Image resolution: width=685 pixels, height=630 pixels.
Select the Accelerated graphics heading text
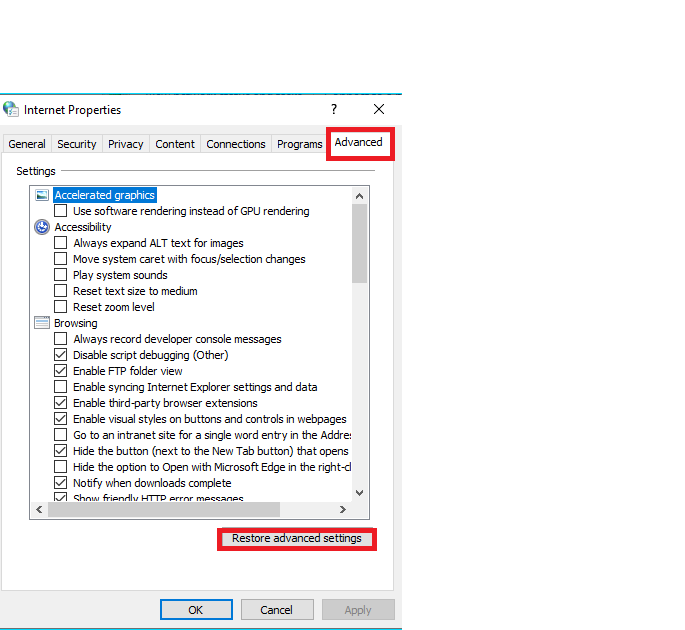104,195
